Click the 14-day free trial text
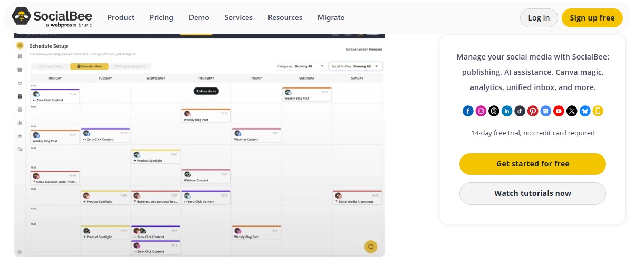644x265 pixels. click(533, 133)
